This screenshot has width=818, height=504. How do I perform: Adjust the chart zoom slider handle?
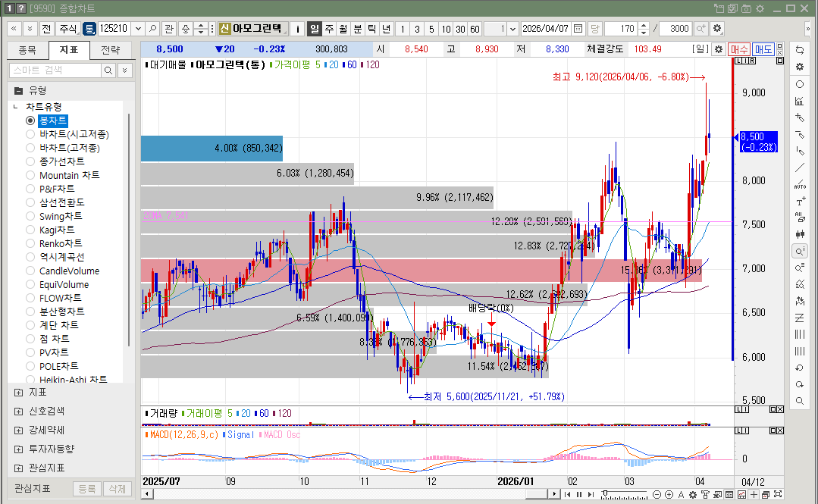coord(605,493)
